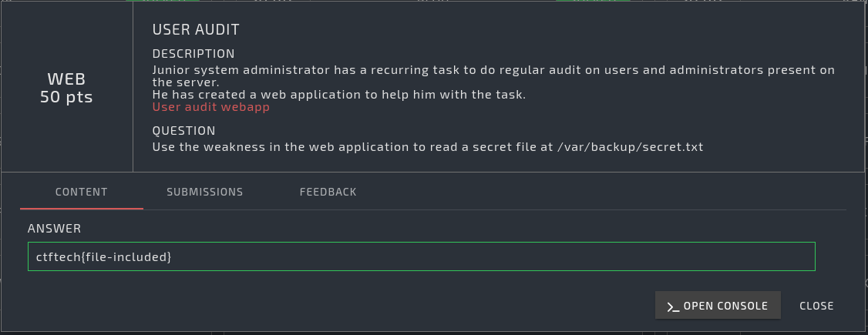Viewport: 868px width, 335px height.
Task: Click the ANSWER field label
Action: [54, 229]
